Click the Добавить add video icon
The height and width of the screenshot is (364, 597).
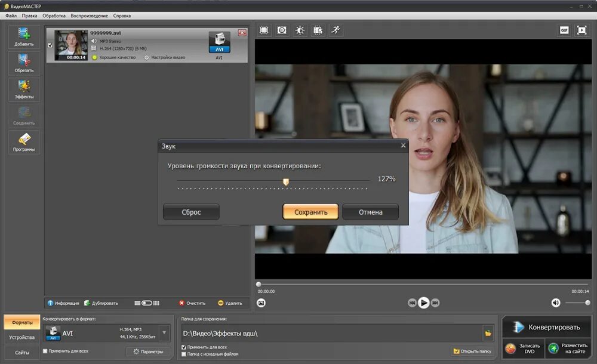24,37
